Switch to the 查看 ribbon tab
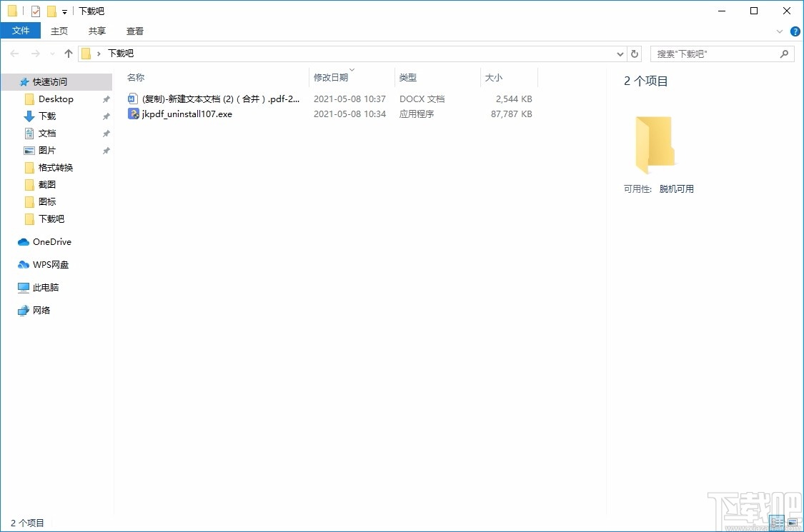 (134, 31)
